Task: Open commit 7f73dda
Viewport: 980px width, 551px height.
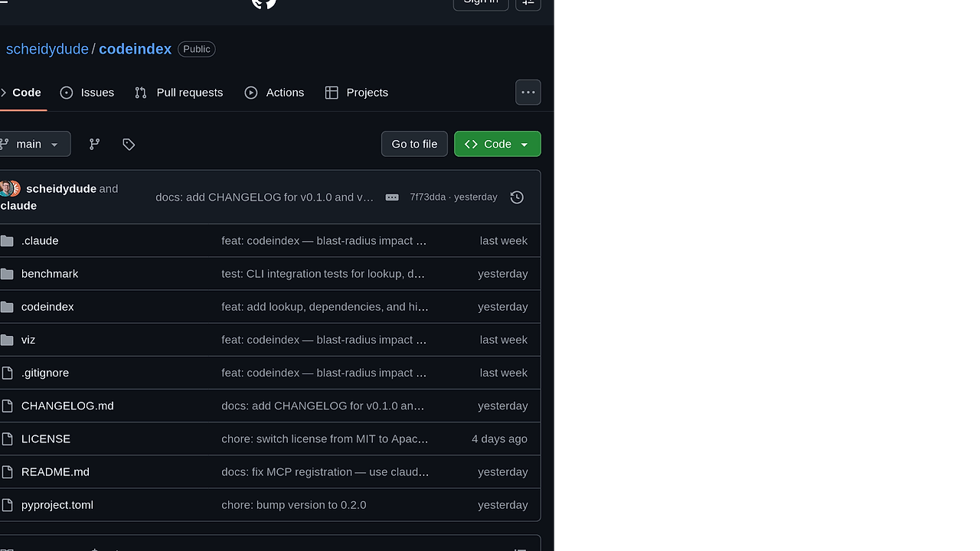Action: (x=427, y=197)
